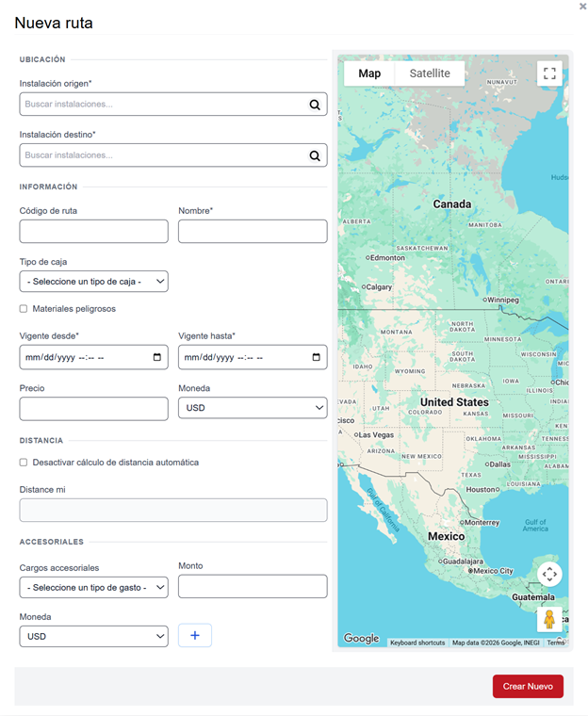Image resolution: width=588 pixels, height=716 pixels.
Task: Open accessorial Moneda dropdown
Action: [x=93, y=636]
